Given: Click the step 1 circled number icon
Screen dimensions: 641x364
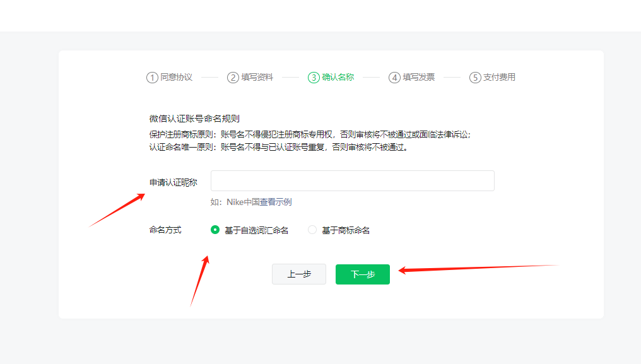Looking at the screenshot, I should pos(152,78).
